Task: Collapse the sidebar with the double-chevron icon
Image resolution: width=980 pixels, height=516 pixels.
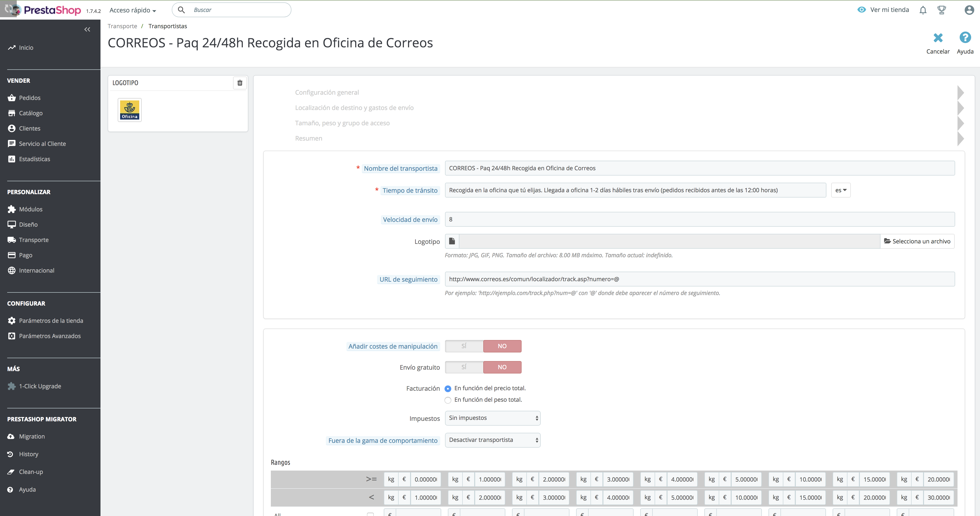Action: coord(87,29)
